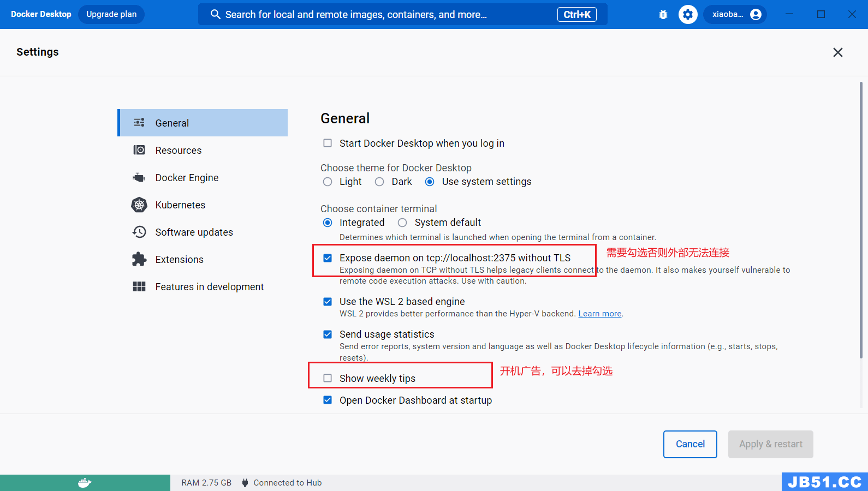The width and height of the screenshot is (868, 491).
Task: Click the xiaoba... account button
Action: 735,15
